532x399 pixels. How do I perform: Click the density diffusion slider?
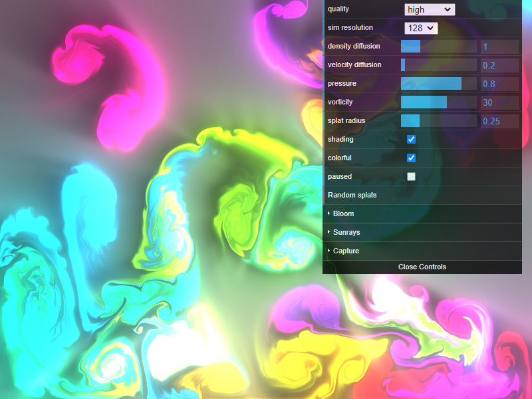tap(438, 47)
